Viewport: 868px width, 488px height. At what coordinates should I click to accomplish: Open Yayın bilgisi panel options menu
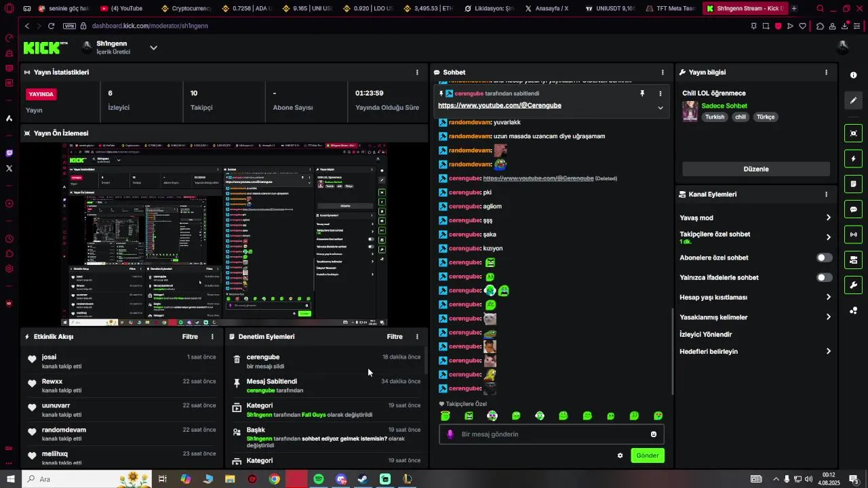pos(826,72)
